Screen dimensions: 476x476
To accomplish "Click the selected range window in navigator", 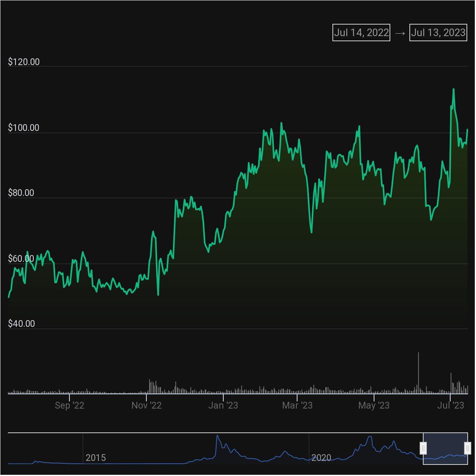I will [x=445, y=448].
